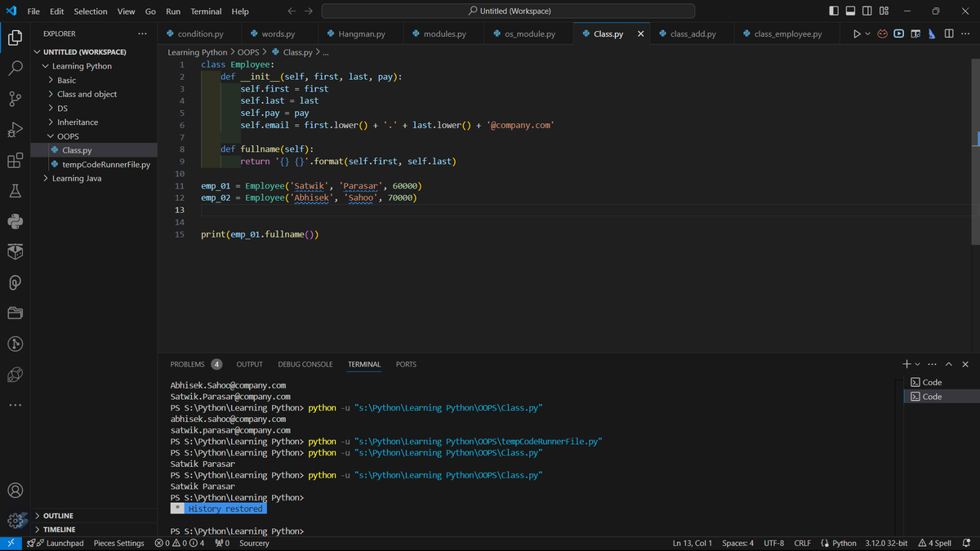Maximize the terminal panel size
The image size is (980, 551).
pyautogui.click(x=949, y=364)
